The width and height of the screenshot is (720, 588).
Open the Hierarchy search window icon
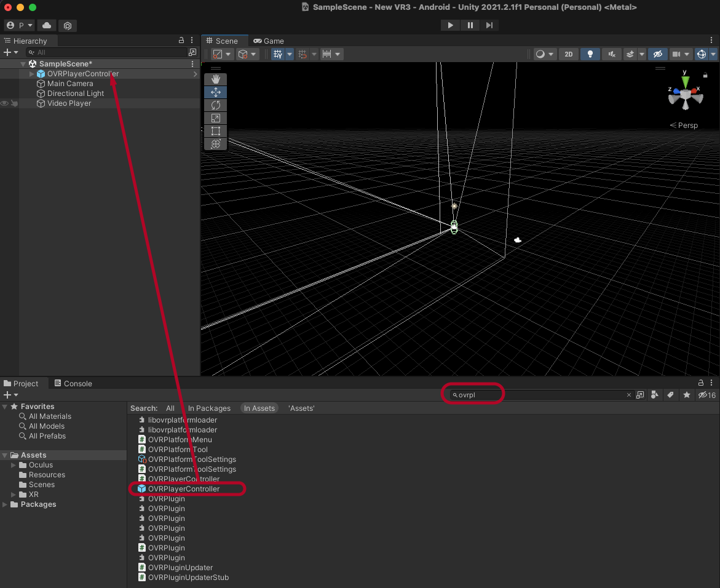192,52
